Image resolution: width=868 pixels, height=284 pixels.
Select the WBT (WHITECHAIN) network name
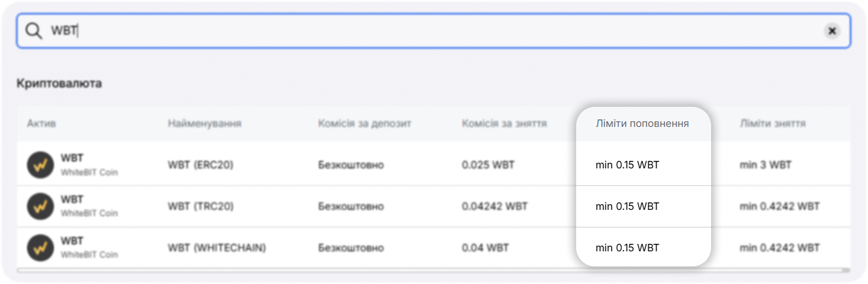pyautogui.click(x=217, y=248)
